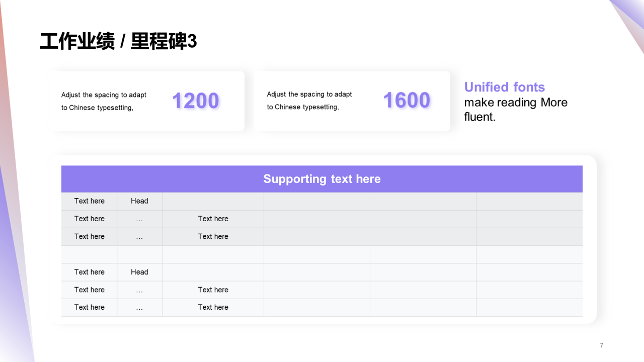The height and width of the screenshot is (362, 644).
Task: Click the ellipsis cell in the second row
Action: pyautogui.click(x=139, y=219)
